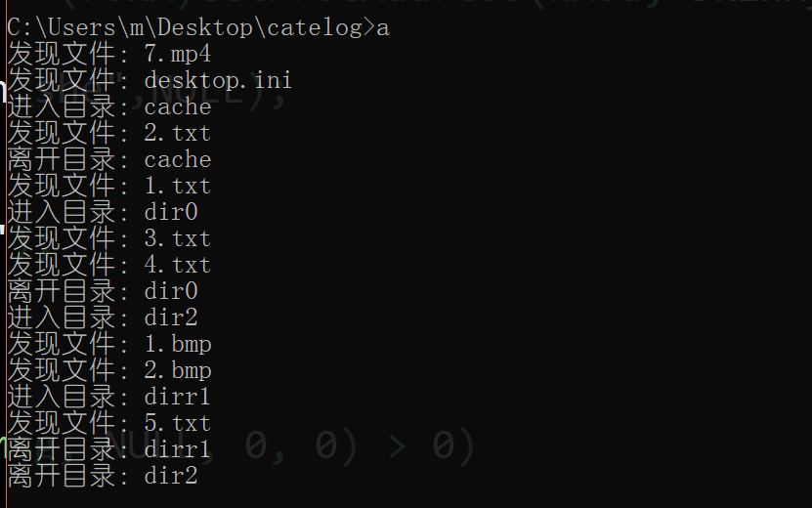Image resolution: width=812 pixels, height=508 pixels.
Task: Click the command prompt path C:\Users\m\Desktop\catelog
Action: click(185, 27)
